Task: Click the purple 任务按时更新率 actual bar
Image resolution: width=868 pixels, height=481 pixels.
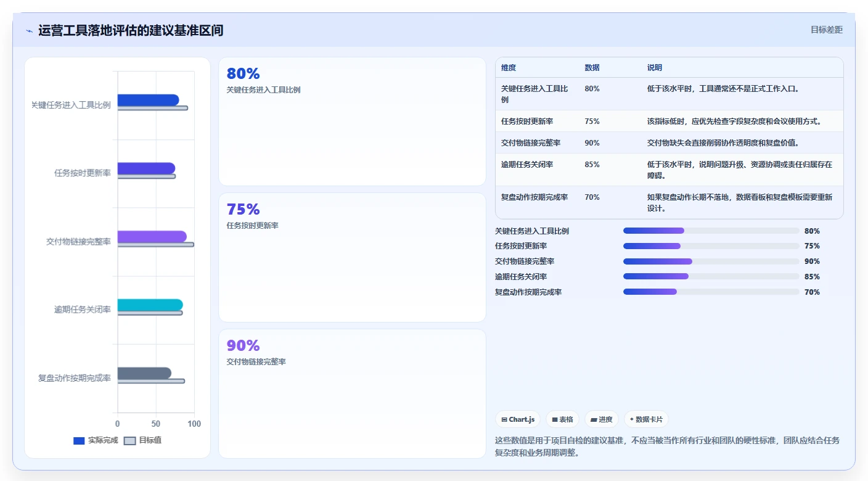Action: [x=146, y=168]
